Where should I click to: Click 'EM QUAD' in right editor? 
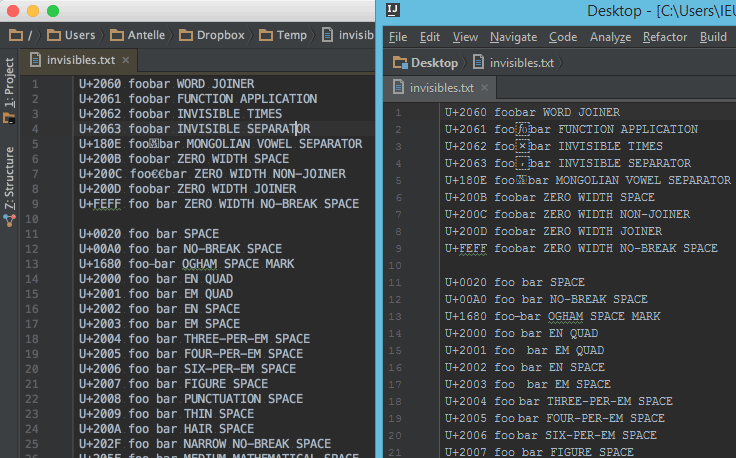pyautogui.click(x=579, y=351)
